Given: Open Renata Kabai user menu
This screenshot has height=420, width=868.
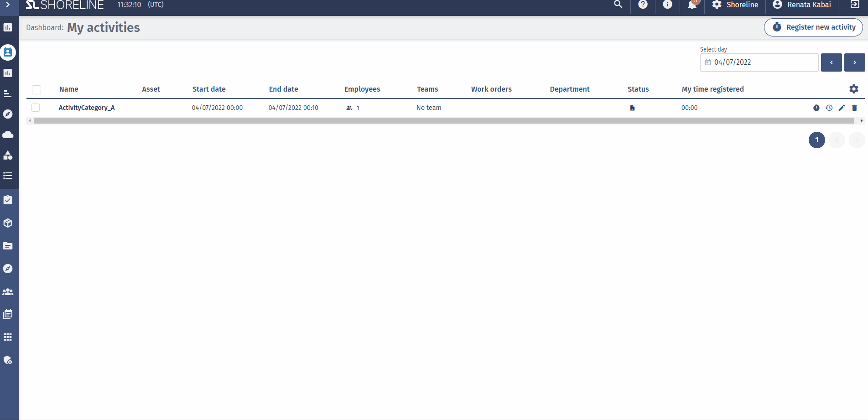Looking at the screenshot, I should (x=802, y=5).
